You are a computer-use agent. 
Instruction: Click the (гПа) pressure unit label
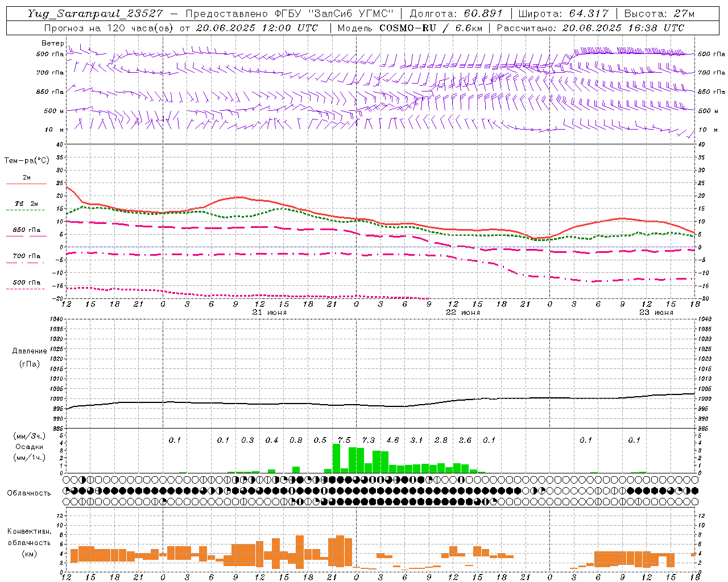click(x=30, y=364)
